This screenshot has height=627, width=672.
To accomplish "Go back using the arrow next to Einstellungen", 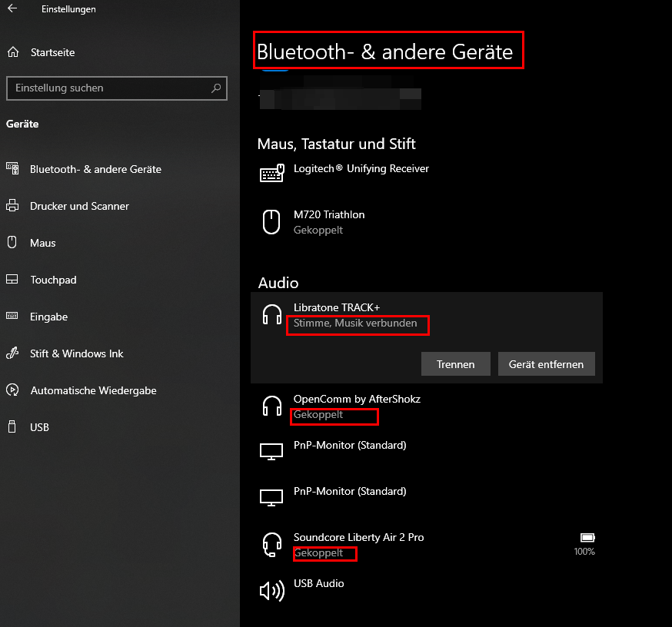I will [12, 8].
